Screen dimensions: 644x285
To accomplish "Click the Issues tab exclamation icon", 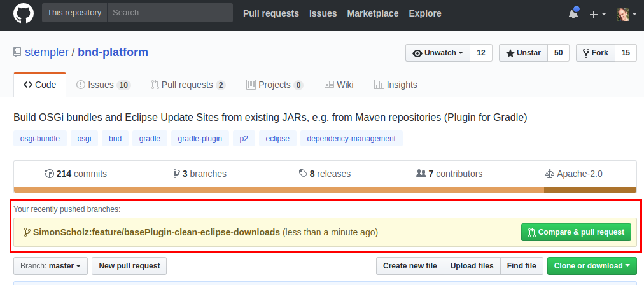I will point(81,85).
